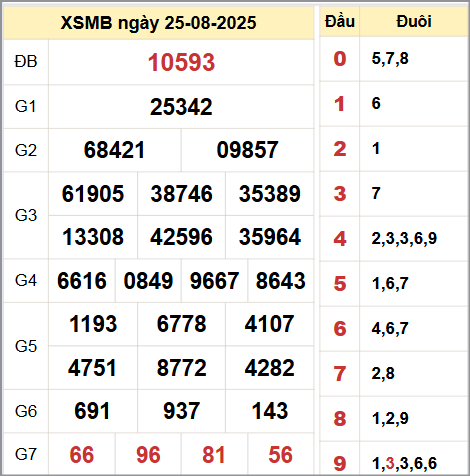This screenshot has height=476, width=470.
Task: Select G3 number 61905
Action: 93,194
